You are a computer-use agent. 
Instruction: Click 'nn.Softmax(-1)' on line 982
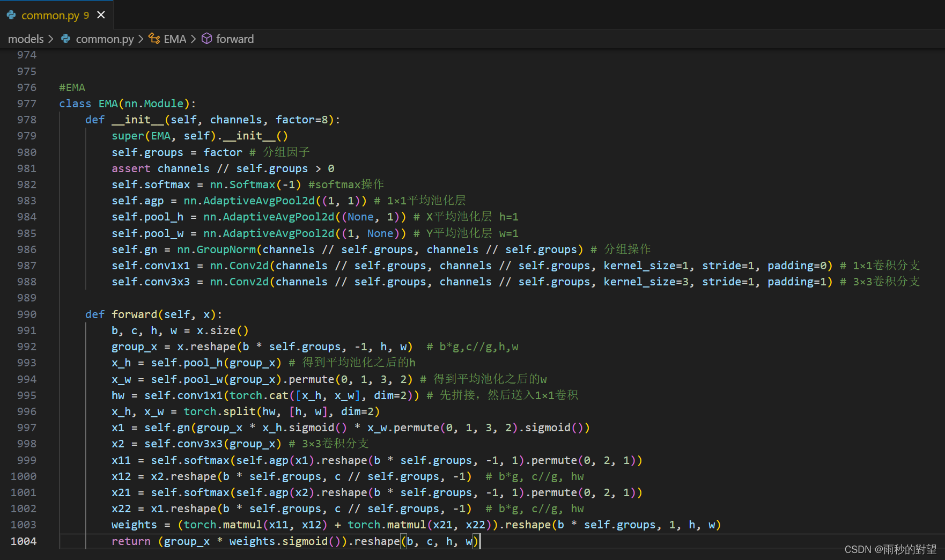coord(255,185)
